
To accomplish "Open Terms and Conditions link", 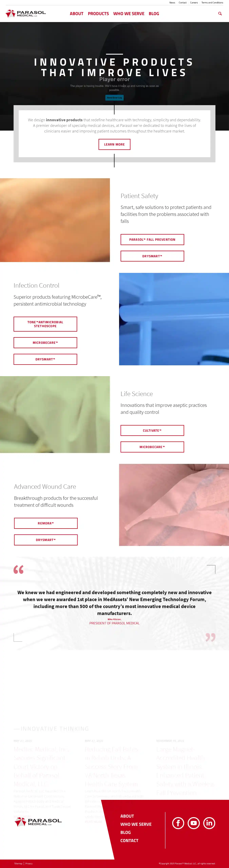I will click(x=212, y=3).
